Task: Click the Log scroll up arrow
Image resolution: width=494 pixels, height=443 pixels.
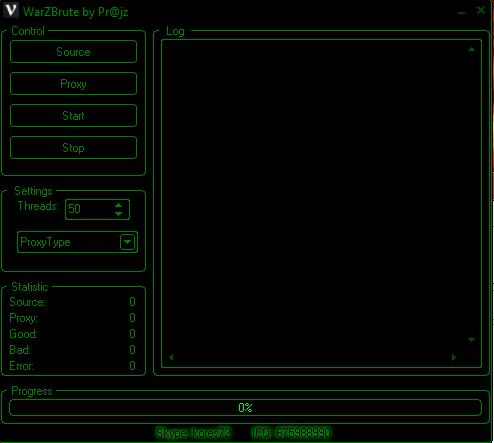Action: coord(471,49)
